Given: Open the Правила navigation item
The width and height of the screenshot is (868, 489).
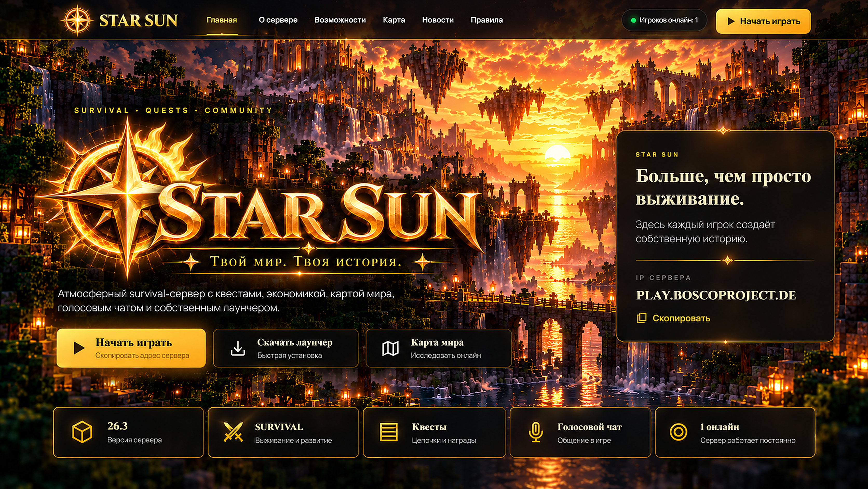Looking at the screenshot, I should click(487, 20).
